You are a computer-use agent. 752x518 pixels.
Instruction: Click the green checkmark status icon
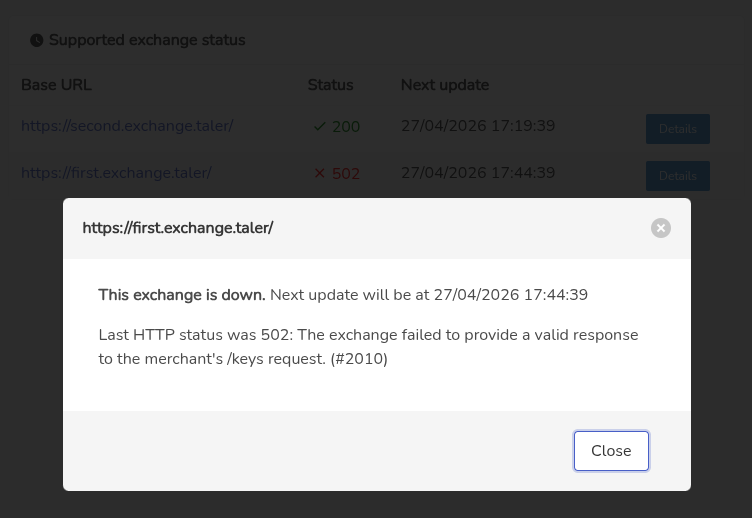point(320,127)
